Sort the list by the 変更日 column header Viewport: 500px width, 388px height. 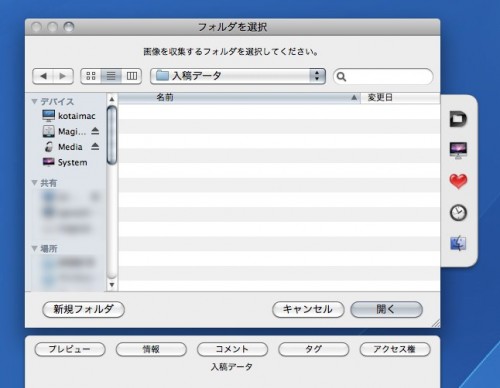pyautogui.click(x=400, y=98)
